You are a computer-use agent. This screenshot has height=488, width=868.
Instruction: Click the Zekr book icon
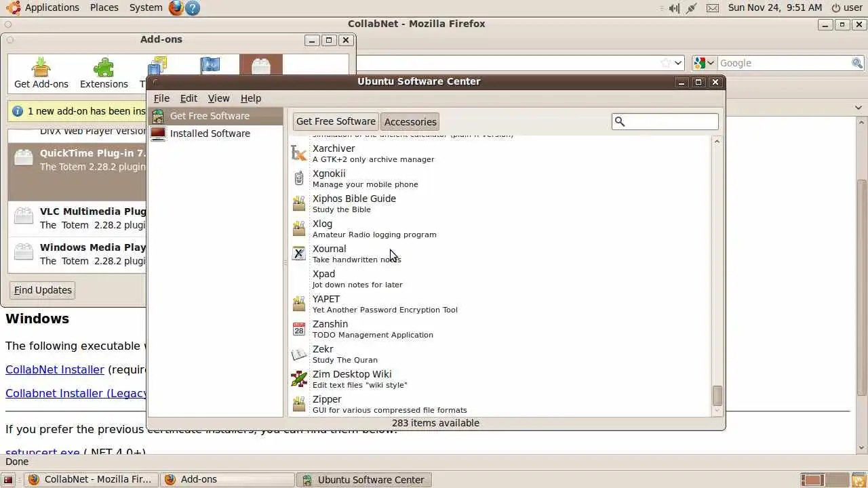coord(298,354)
